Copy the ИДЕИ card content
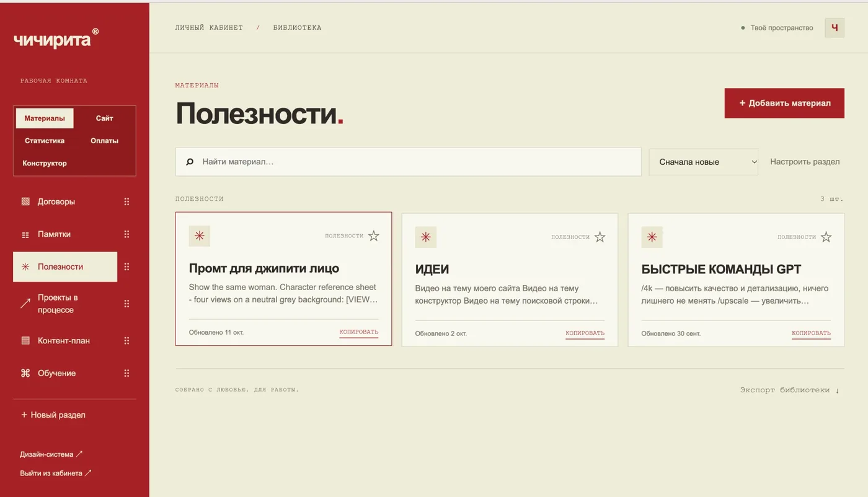Image resolution: width=868 pixels, height=497 pixels. (x=585, y=333)
